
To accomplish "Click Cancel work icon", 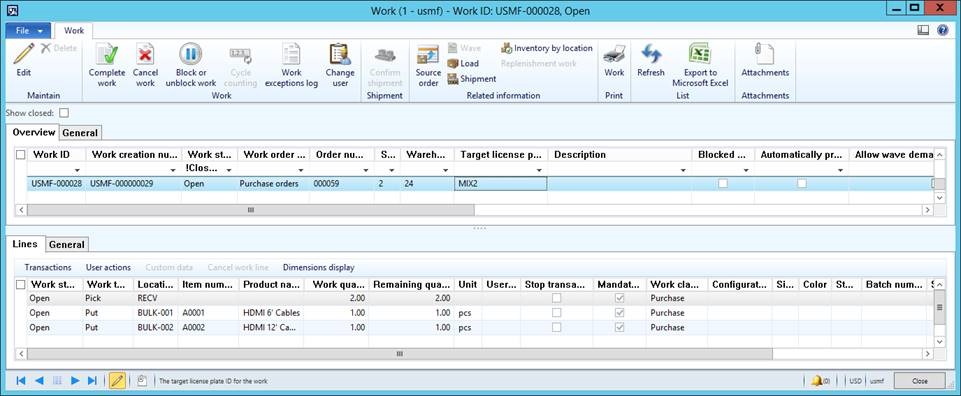I will (145, 55).
